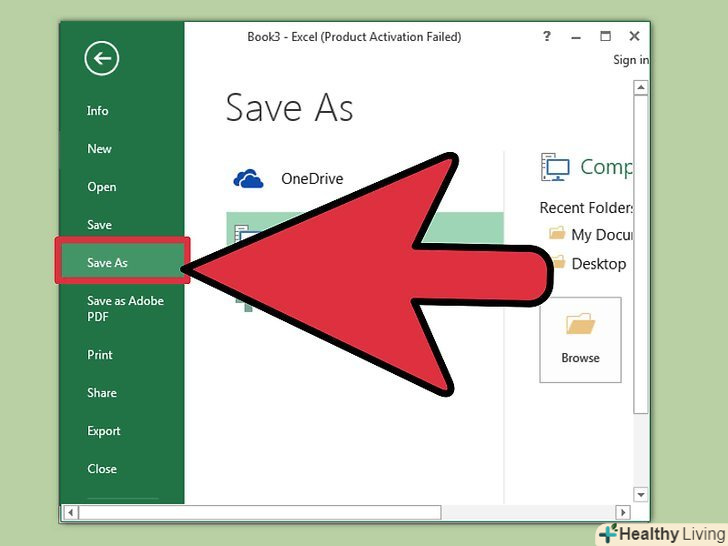728x546 pixels.
Task: Choose Open from the sidebar
Action: [102, 187]
